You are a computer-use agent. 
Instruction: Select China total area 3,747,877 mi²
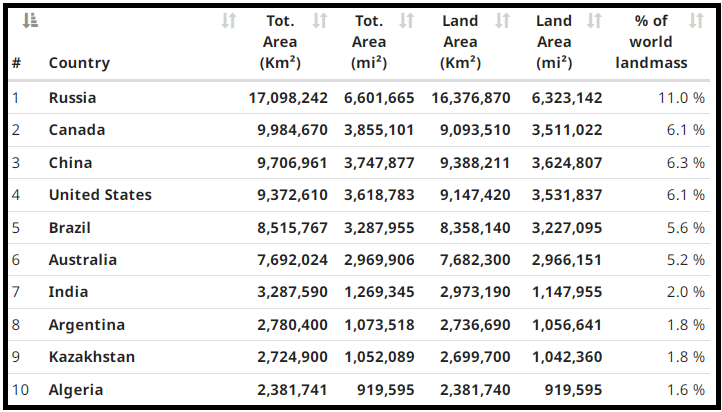[x=379, y=163]
